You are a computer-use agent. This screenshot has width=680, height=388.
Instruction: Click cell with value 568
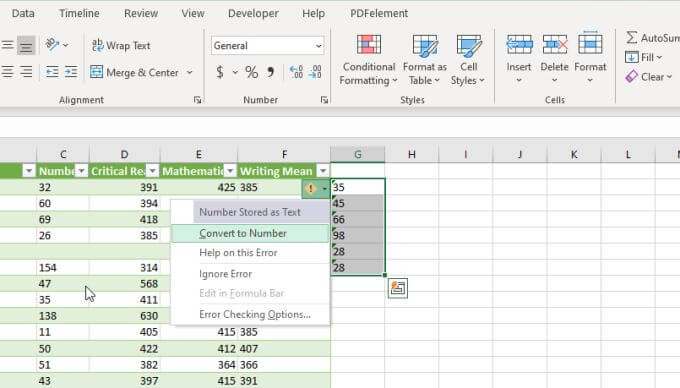pos(124,284)
